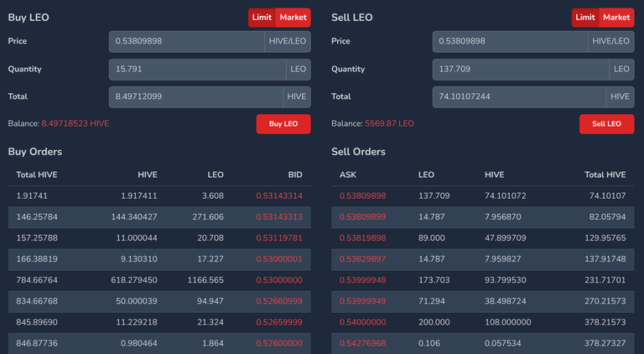Select ask price 0.53819898
This screenshot has width=644, height=354.
(362, 237)
